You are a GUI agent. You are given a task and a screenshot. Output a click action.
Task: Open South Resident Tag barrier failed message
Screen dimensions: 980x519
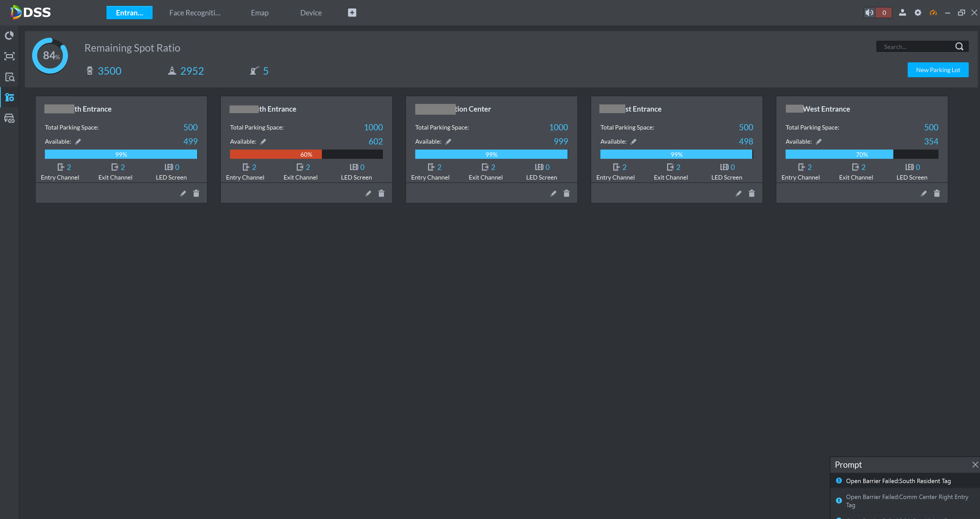[898, 481]
